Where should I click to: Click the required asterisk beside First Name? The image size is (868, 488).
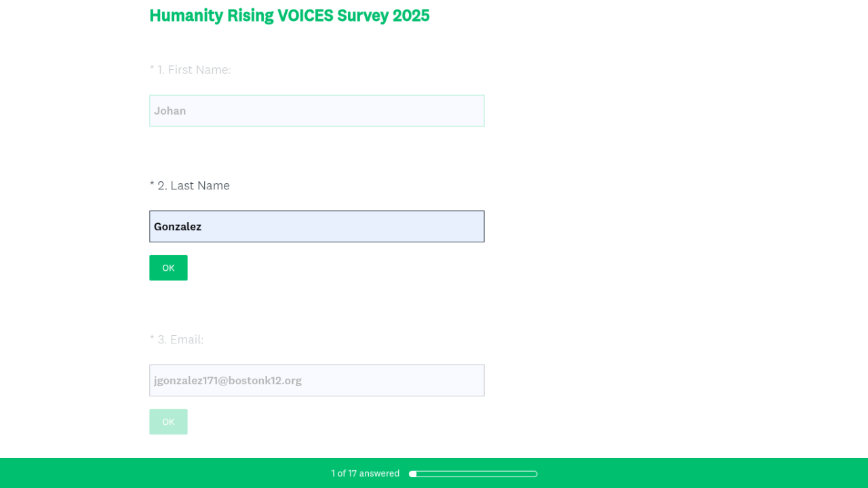[152, 69]
